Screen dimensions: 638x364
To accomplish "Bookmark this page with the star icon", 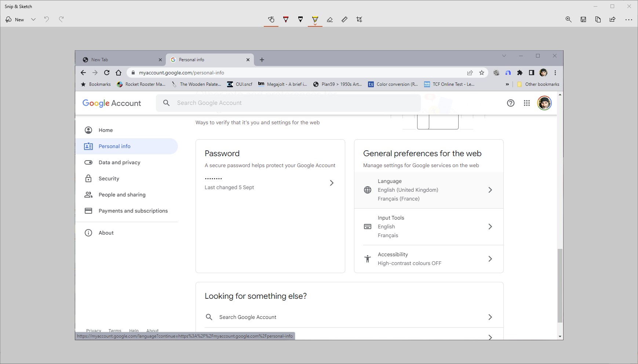I will click(x=482, y=73).
